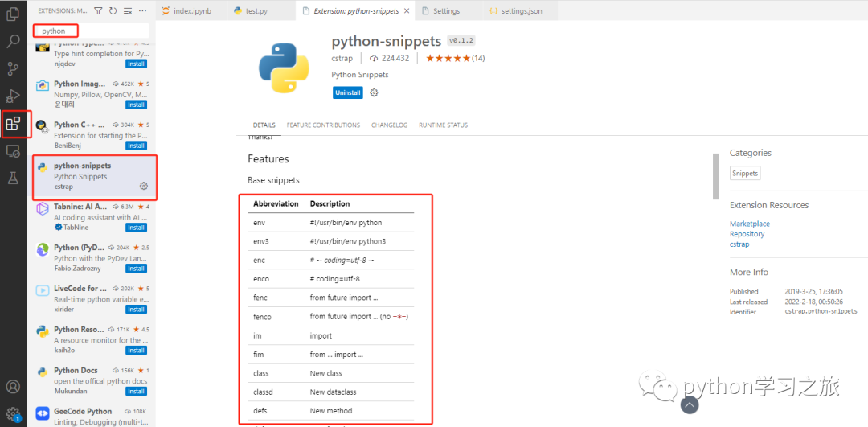
Task: Open Source Control view
Action: click(x=13, y=68)
